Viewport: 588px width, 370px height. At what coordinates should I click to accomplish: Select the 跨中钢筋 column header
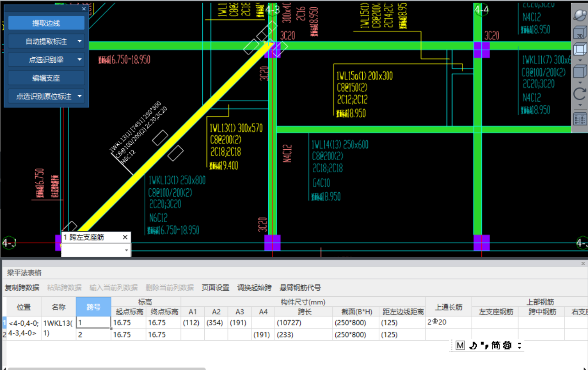(541, 312)
